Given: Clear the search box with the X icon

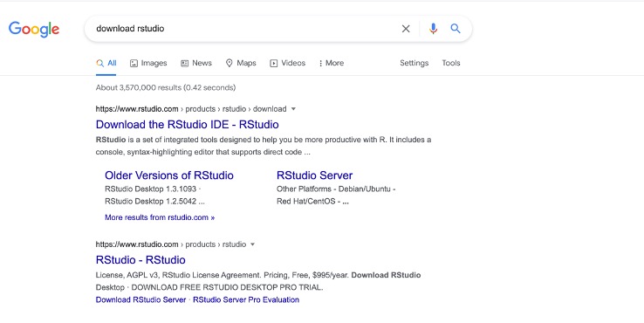Looking at the screenshot, I should 406,29.
